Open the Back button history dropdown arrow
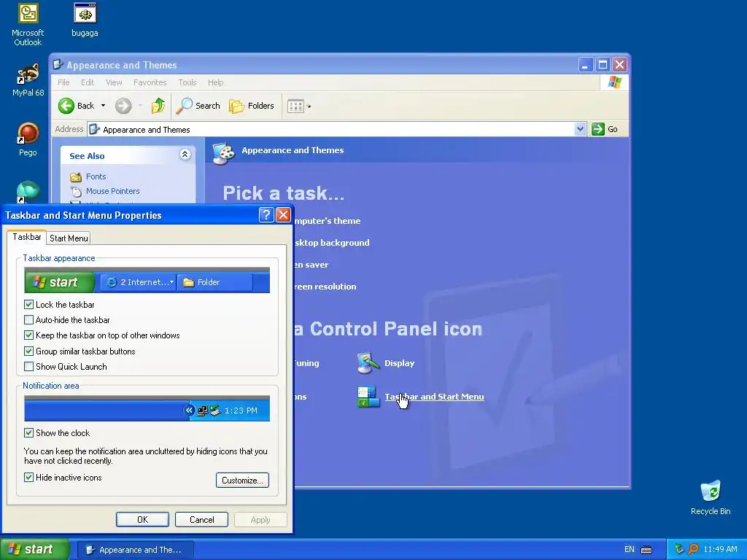747x560 pixels. click(103, 106)
